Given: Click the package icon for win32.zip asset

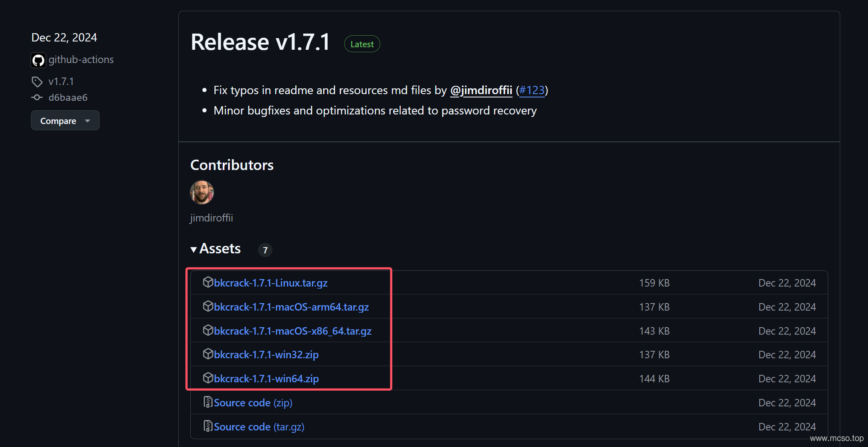Looking at the screenshot, I should (x=208, y=354).
